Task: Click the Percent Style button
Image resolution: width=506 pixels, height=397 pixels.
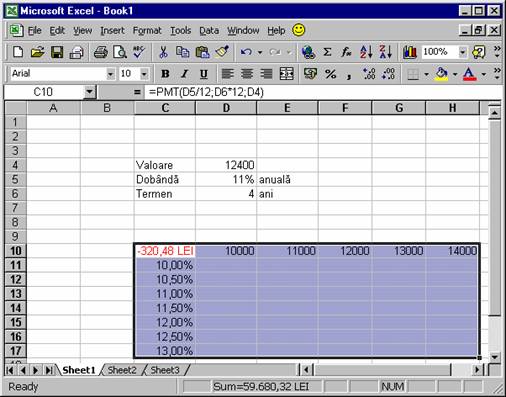Action: pos(330,74)
